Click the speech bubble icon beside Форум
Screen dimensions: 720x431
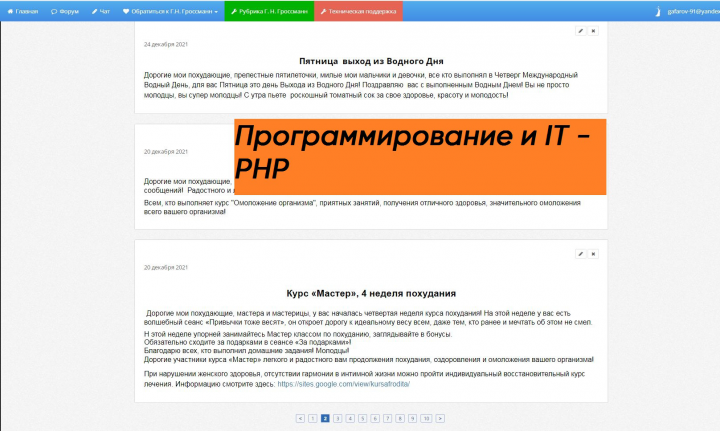[x=54, y=11]
